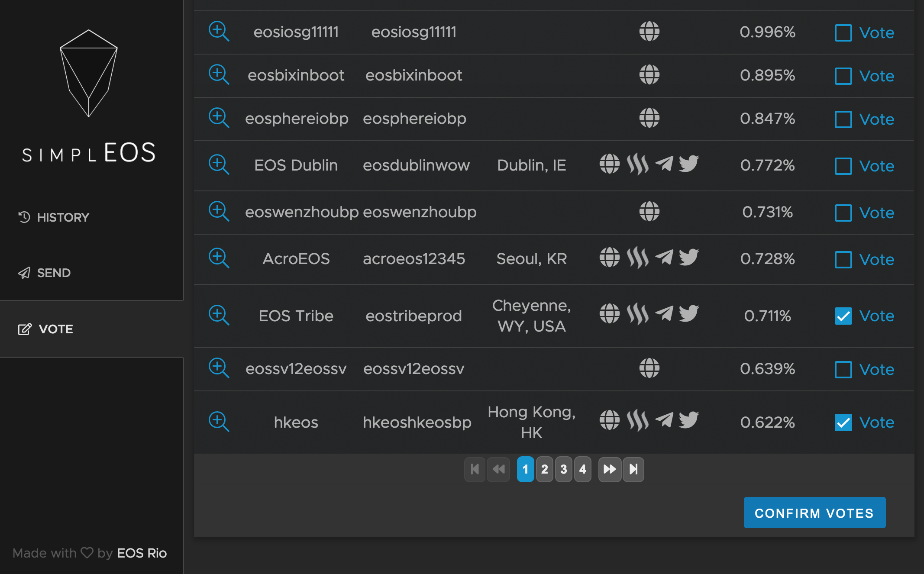
Task: Open the Send section in sidebar
Action: pos(44,273)
